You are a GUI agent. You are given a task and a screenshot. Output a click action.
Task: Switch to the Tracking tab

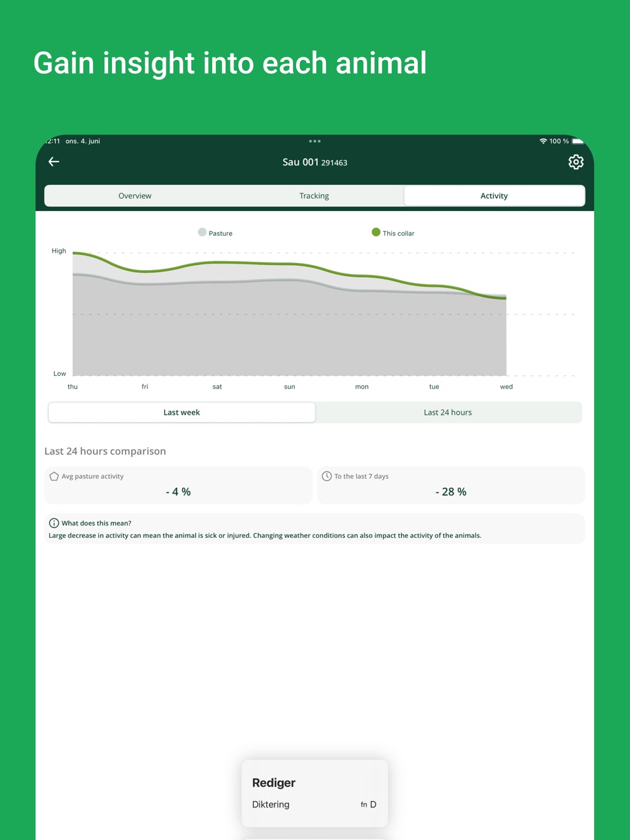click(x=314, y=195)
